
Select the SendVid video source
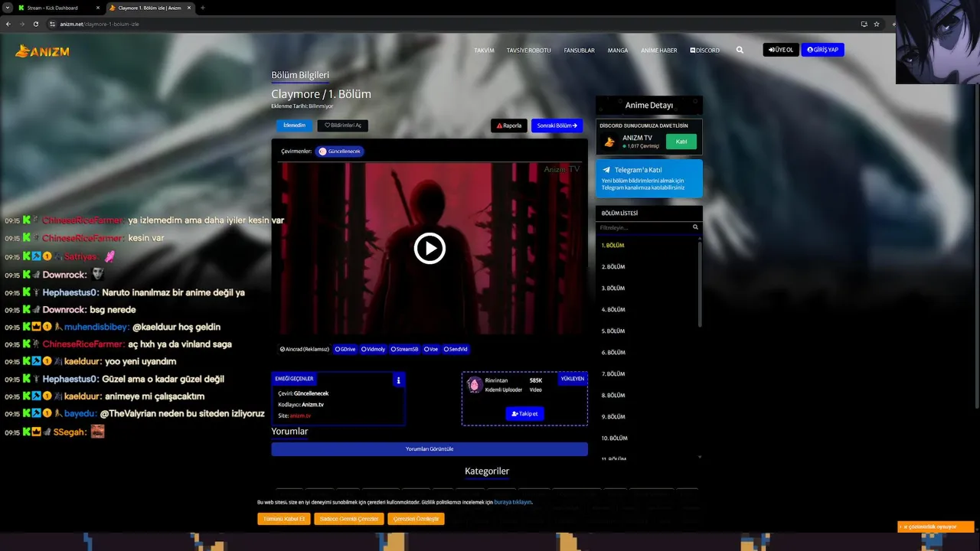tap(456, 349)
